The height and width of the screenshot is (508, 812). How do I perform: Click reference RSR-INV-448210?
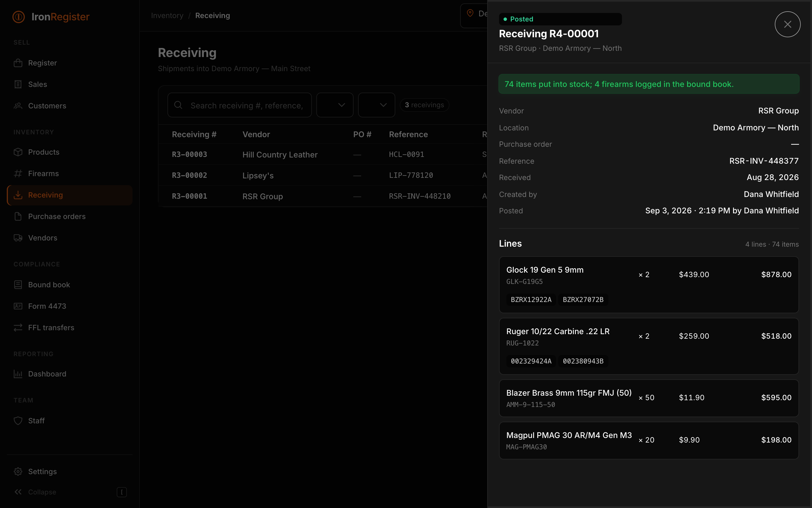tap(420, 196)
